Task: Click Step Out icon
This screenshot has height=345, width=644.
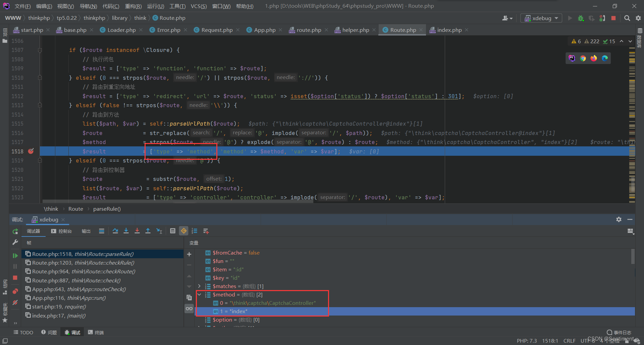Action: coord(148,231)
